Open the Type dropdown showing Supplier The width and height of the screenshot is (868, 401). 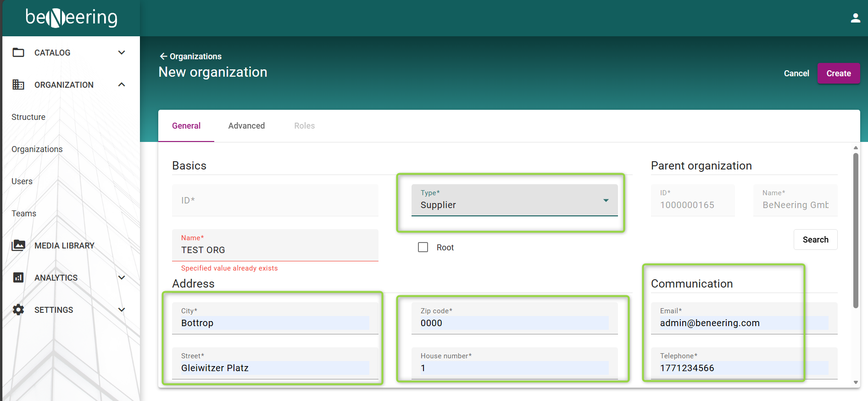514,201
